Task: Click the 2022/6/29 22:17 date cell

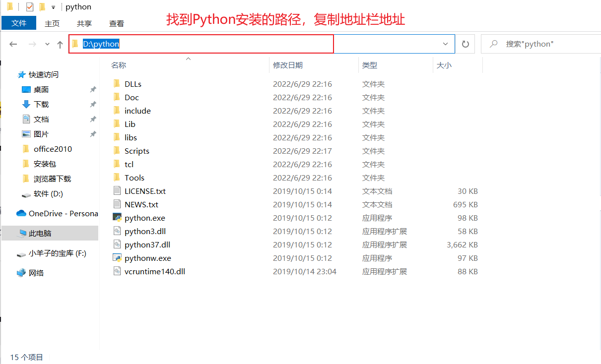Action: 302,151
